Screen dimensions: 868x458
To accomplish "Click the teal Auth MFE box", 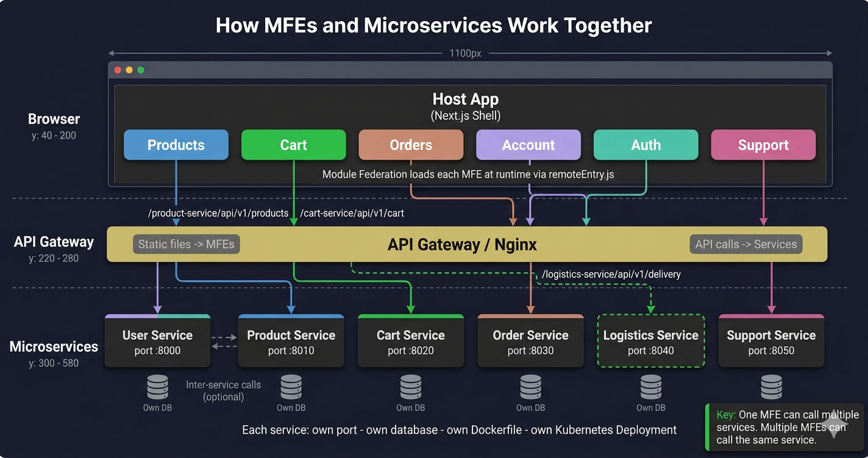I will click(x=646, y=145).
